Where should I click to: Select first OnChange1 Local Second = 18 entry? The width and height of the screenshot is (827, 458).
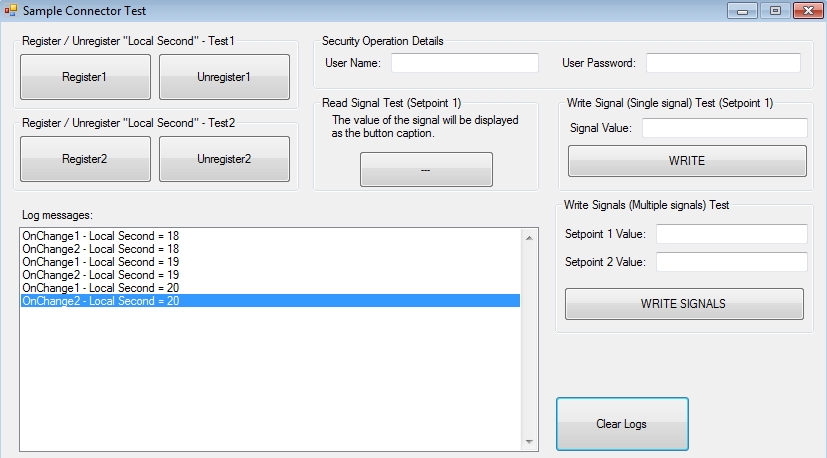click(100, 235)
